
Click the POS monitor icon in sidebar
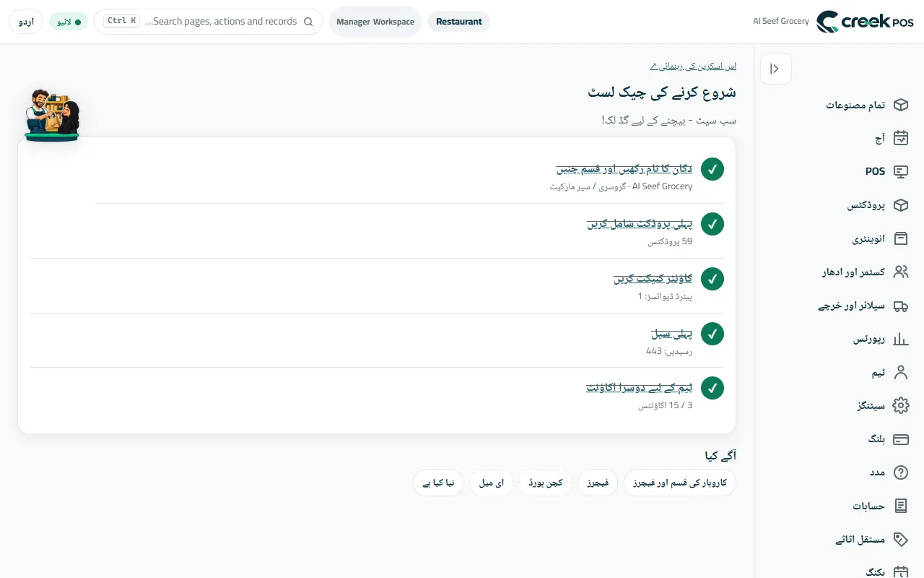(x=900, y=172)
